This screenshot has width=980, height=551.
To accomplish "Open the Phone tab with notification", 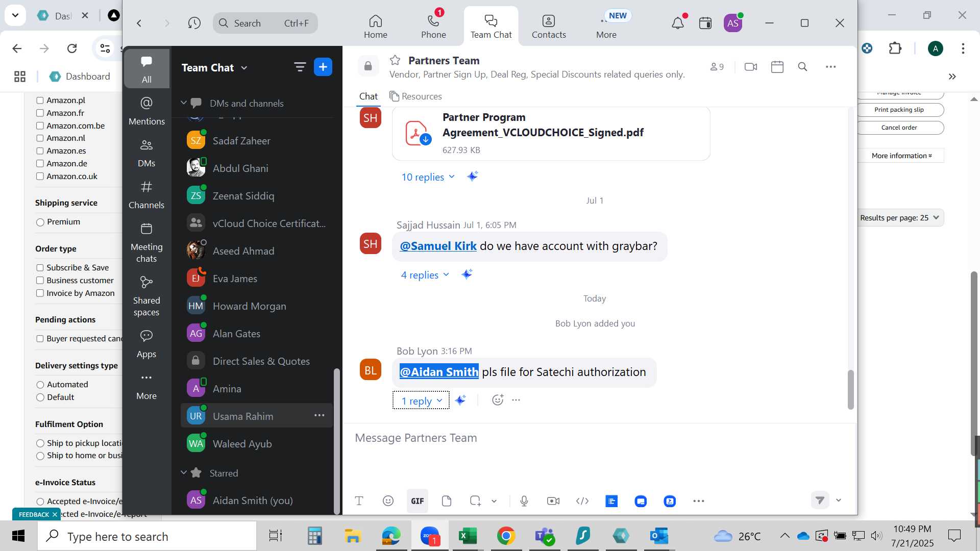I will (433, 26).
